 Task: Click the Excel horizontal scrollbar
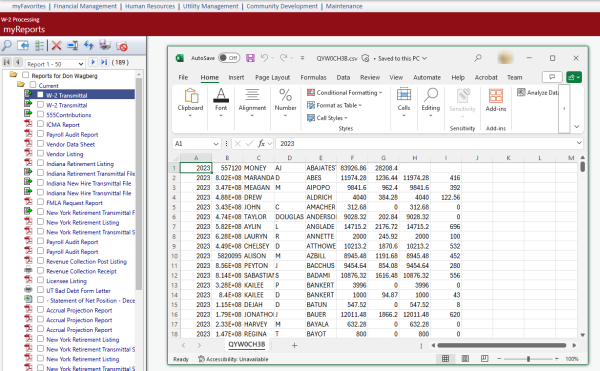click(x=502, y=345)
